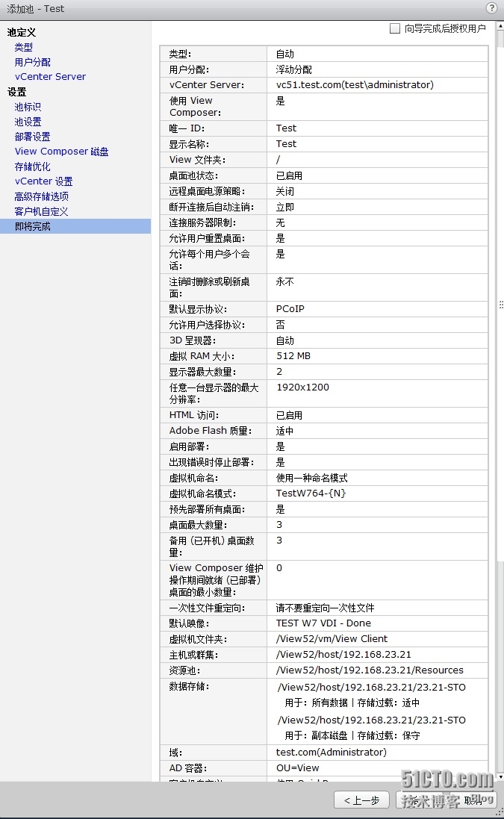Click the splitter grip on right edge

click(x=501, y=305)
